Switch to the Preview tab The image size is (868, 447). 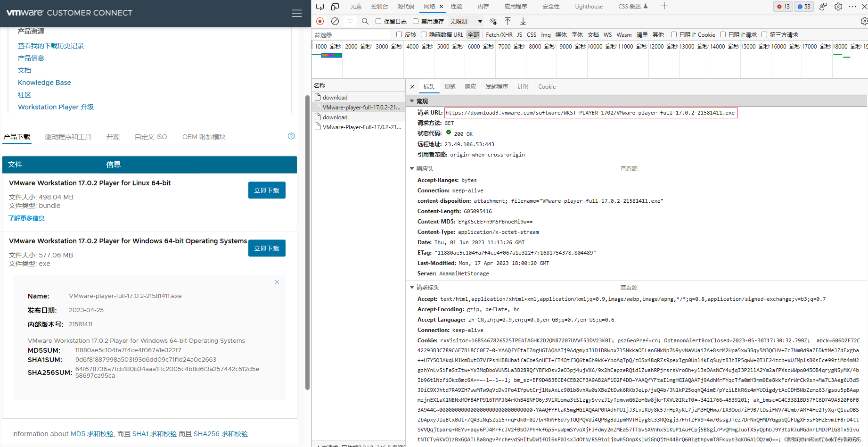450,87
